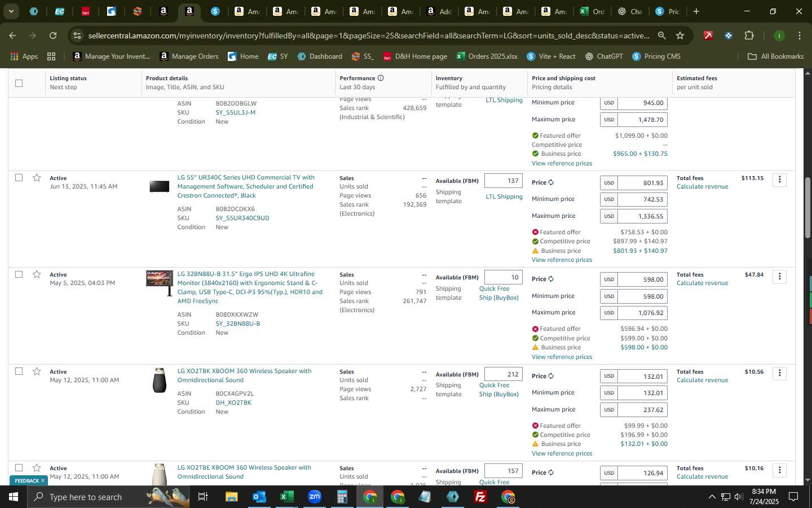Toggle the select-all listings checkbox
Screen dimensions: 812x508
pyautogui.click(x=19, y=83)
